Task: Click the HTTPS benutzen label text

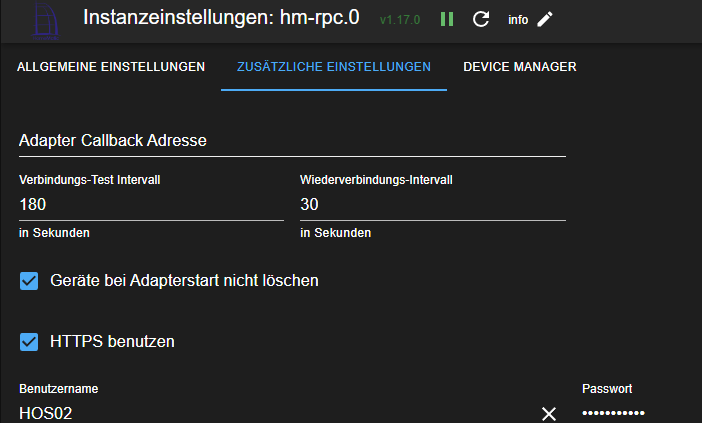Action: (x=112, y=342)
